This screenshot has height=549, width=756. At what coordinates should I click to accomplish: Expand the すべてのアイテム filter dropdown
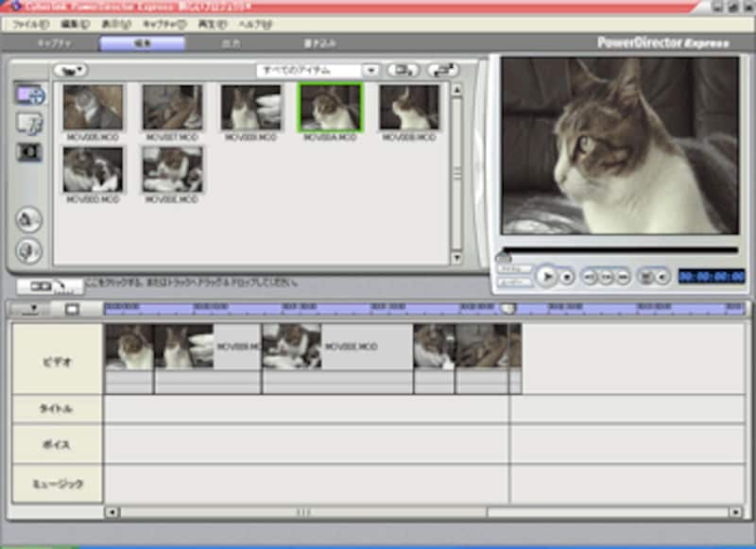point(371,71)
